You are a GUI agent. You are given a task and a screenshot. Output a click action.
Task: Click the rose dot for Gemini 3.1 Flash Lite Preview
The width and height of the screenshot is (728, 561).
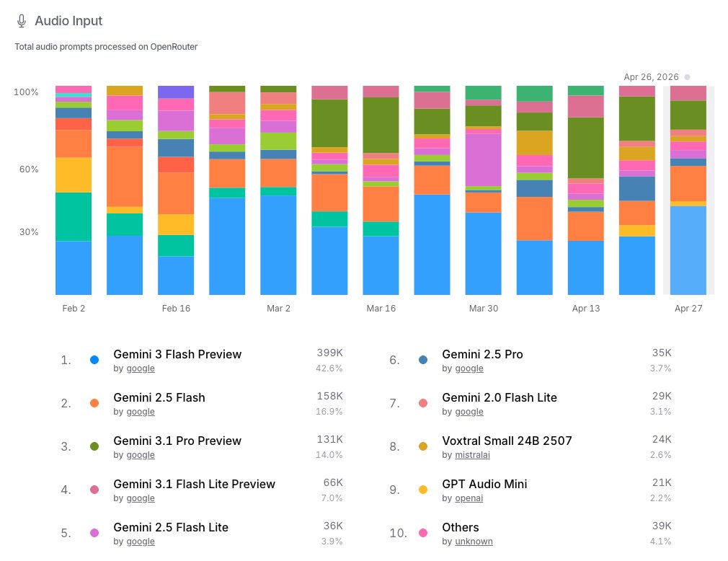94,490
